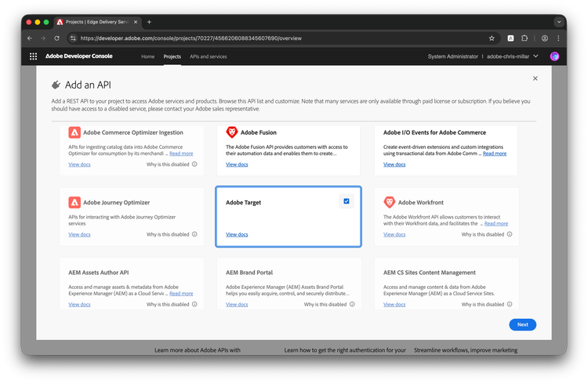Open View docs link for Adobe Target
This screenshot has height=383, width=588.
[237, 234]
